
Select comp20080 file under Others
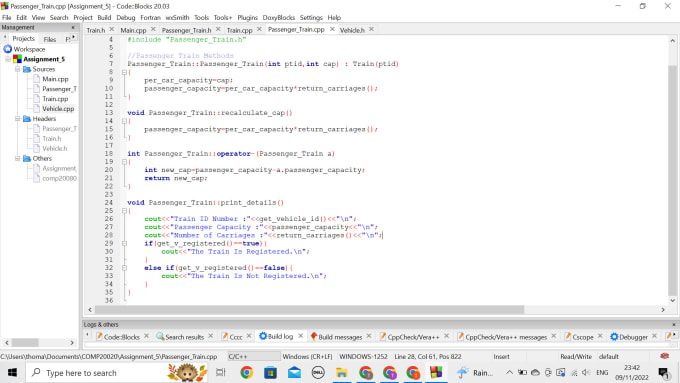pyautogui.click(x=59, y=178)
